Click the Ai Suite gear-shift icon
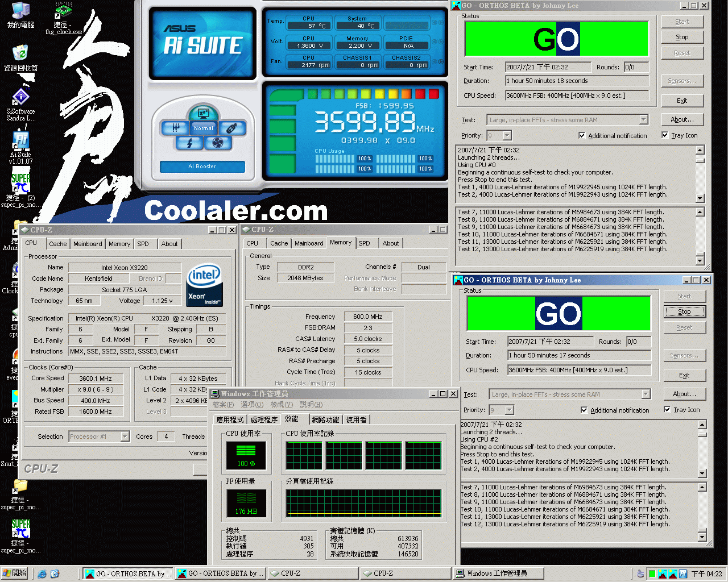Viewport: 728px width, 582px height. point(176,128)
